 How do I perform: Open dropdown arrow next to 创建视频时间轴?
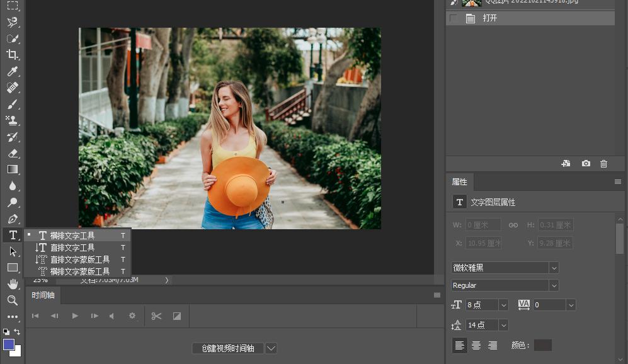coord(271,348)
